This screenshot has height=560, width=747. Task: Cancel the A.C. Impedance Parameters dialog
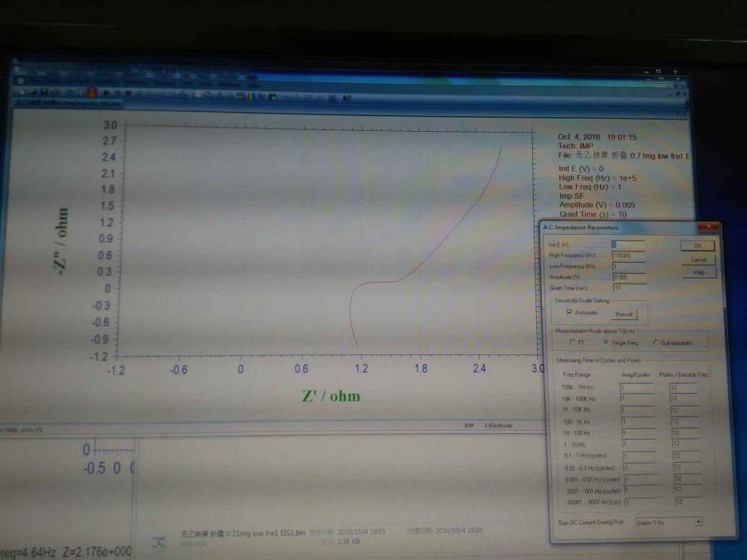tap(698, 260)
